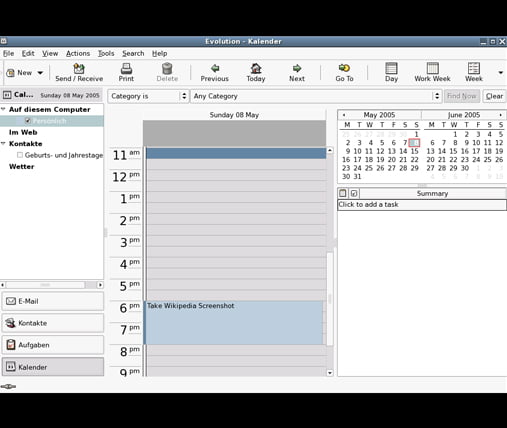Select 'Im Web' calendar group

pyautogui.click(x=23, y=132)
